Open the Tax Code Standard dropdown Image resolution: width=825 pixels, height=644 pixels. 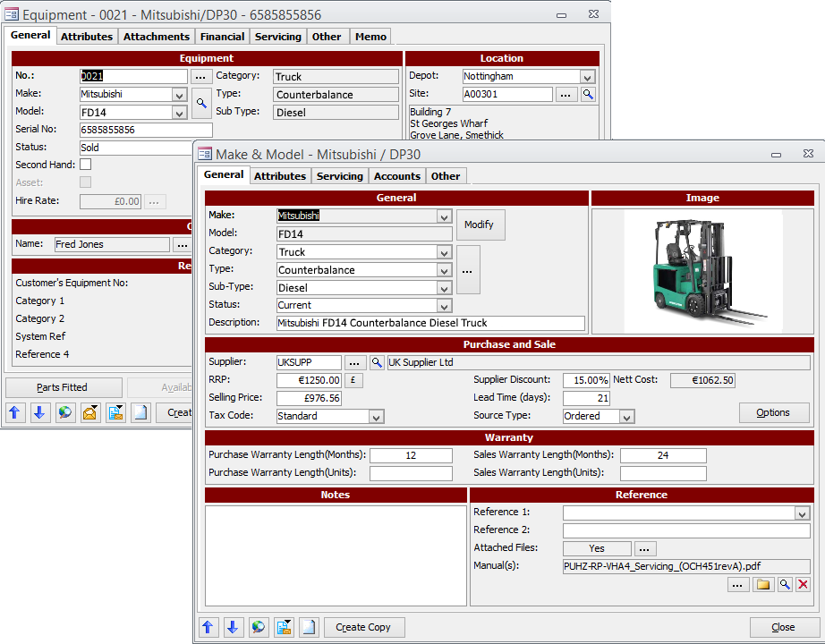pos(376,417)
